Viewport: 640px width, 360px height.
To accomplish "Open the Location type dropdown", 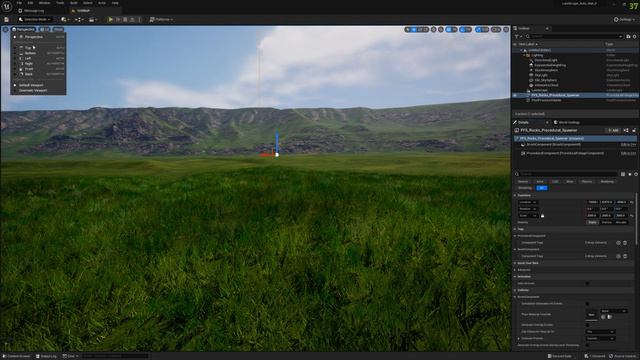I will pos(528,202).
